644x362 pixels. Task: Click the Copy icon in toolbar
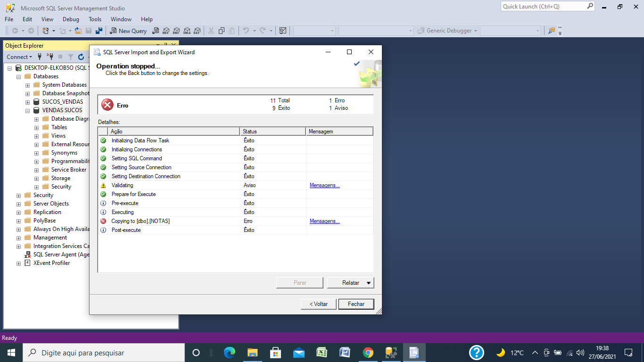pyautogui.click(x=221, y=31)
